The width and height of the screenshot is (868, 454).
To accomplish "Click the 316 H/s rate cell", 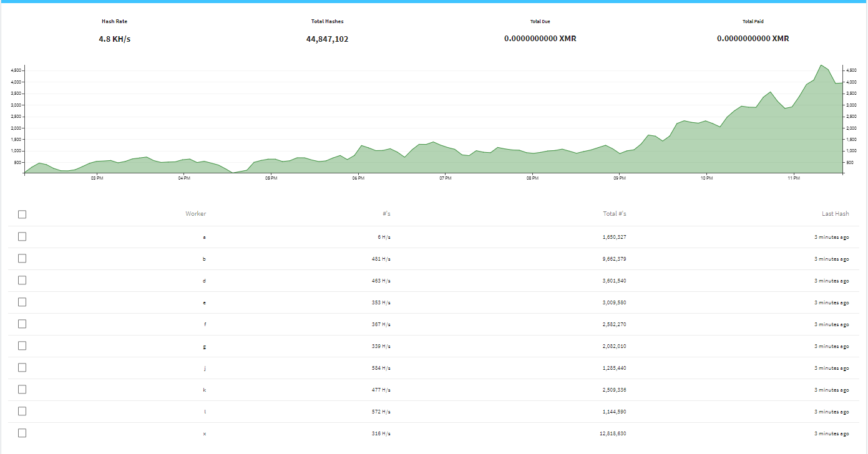I will [381, 433].
